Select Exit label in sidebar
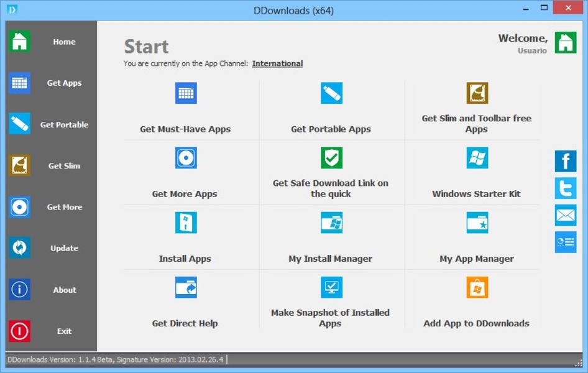This screenshot has width=588, height=373. pos(64,331)
